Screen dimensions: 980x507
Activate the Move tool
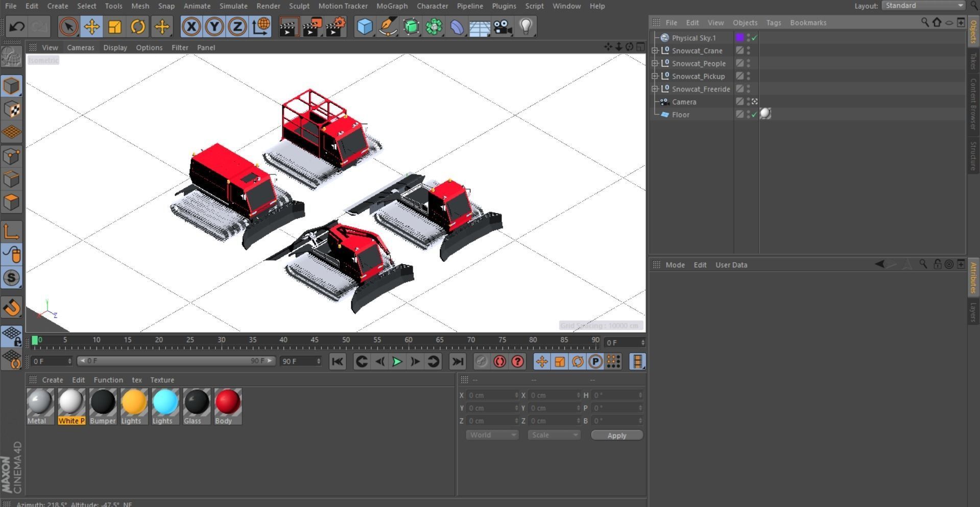point(92,27)
